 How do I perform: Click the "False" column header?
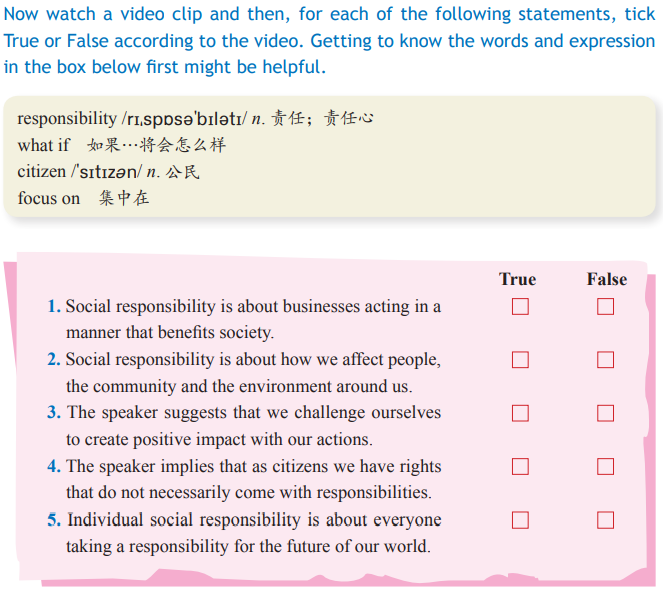coord(606,279)
